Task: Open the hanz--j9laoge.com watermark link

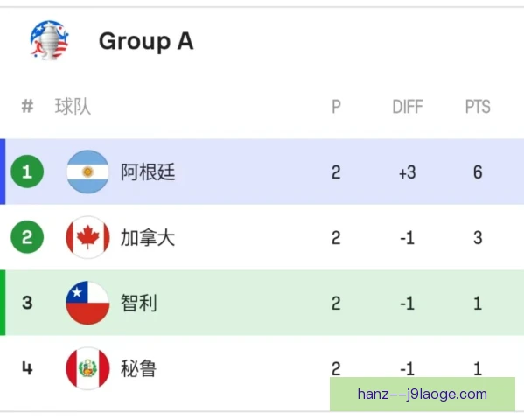Action: [x=423, y=395]
